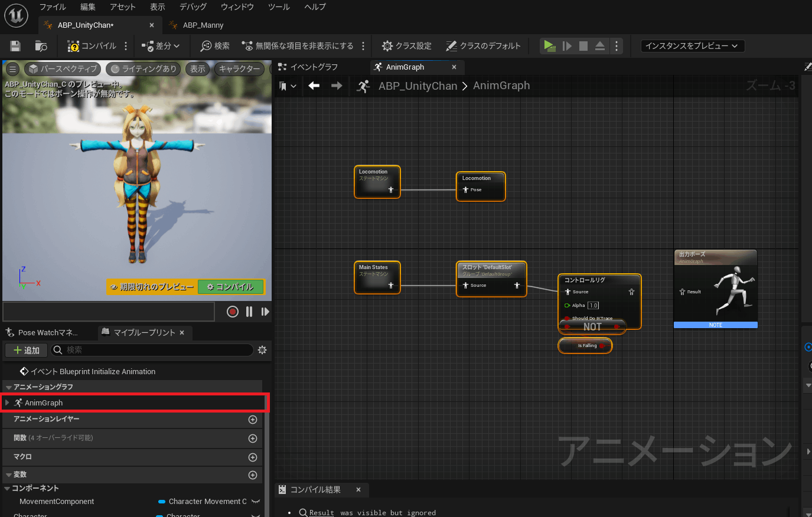Pause the preview animation

[249, 312]
